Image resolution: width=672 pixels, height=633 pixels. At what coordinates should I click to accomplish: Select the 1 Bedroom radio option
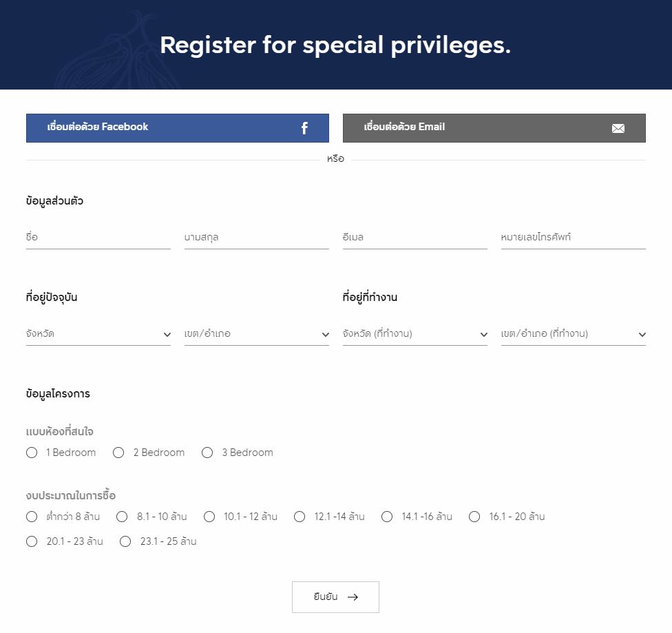32,453
